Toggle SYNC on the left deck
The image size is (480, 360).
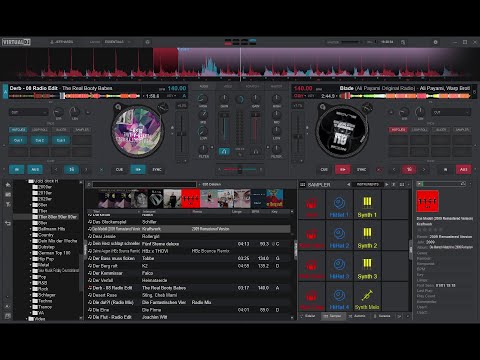point(157,169)
